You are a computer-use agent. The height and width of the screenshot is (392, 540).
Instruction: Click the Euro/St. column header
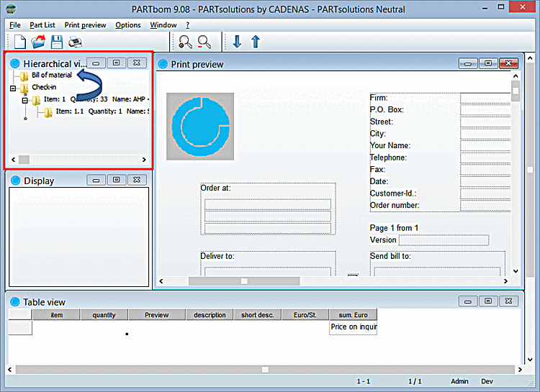[x=305, y=314]
